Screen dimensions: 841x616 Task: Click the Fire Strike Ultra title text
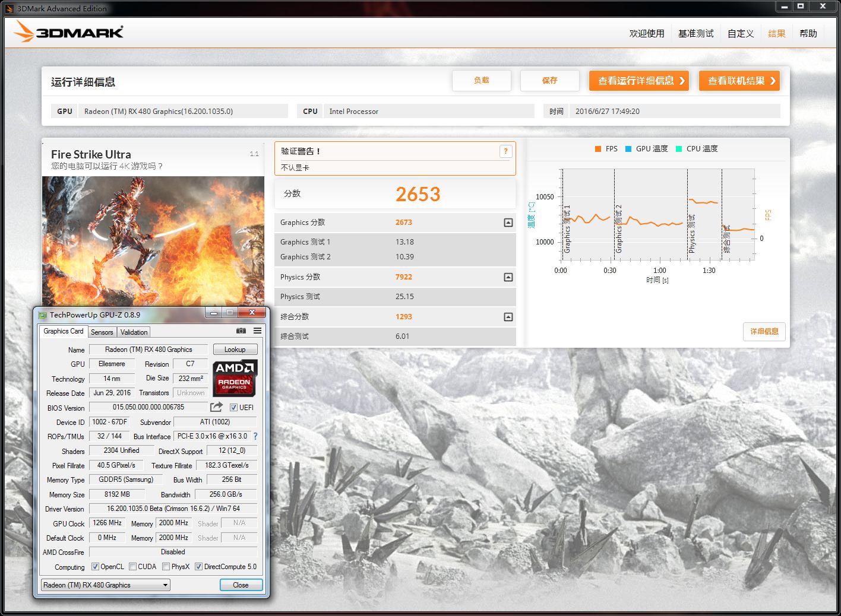(91, 154)
